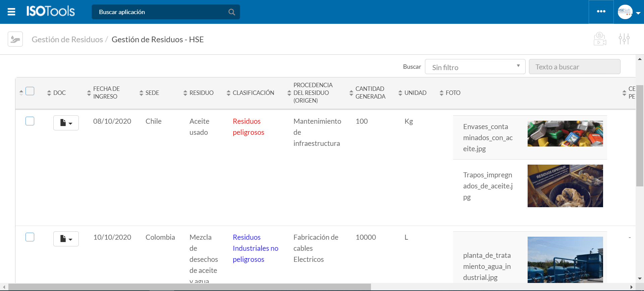The image size is (644, 291).
Task: Sort table by UNIDAD column
Action: point(400,93)
